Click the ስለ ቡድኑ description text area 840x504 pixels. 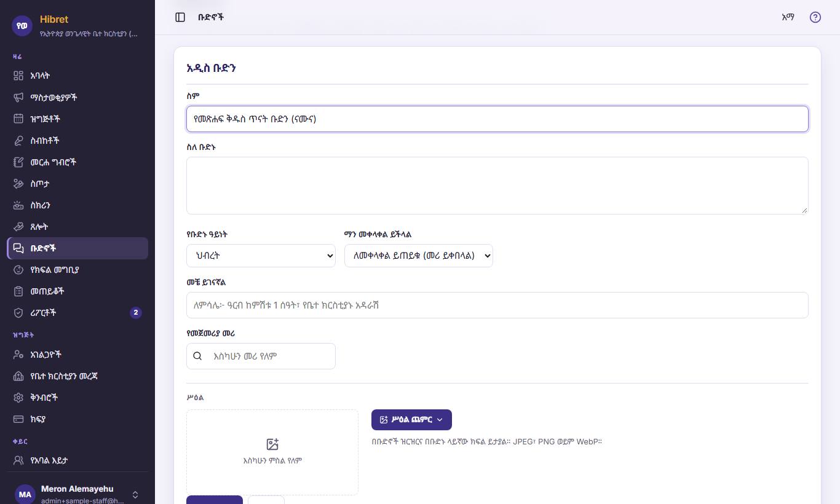tap(497, 185)
